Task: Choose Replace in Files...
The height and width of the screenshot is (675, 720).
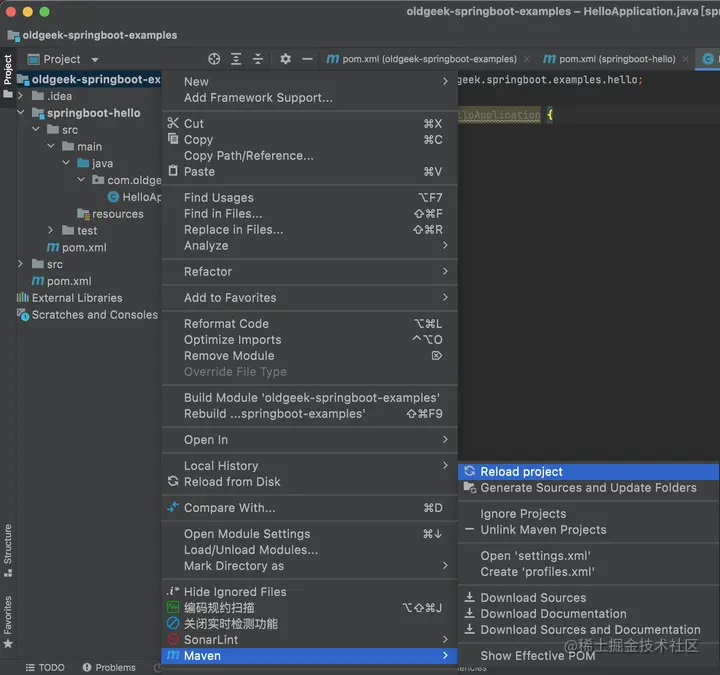Action: (x=309, y=229)
